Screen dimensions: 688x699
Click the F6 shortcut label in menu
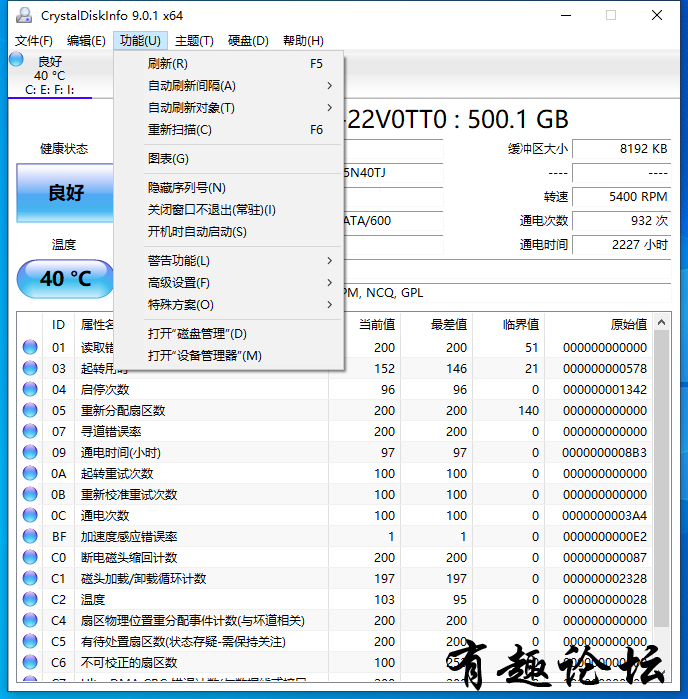click(316, 130)
